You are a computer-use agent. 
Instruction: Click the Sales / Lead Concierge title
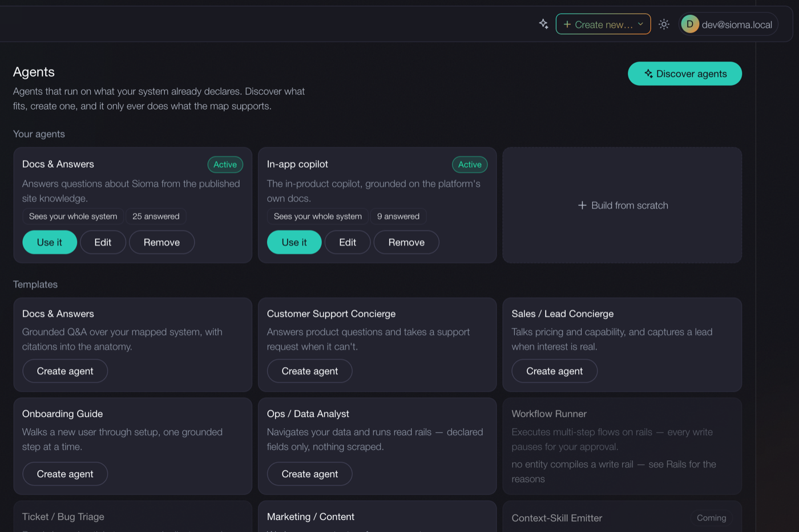click(x=562, y=314)
